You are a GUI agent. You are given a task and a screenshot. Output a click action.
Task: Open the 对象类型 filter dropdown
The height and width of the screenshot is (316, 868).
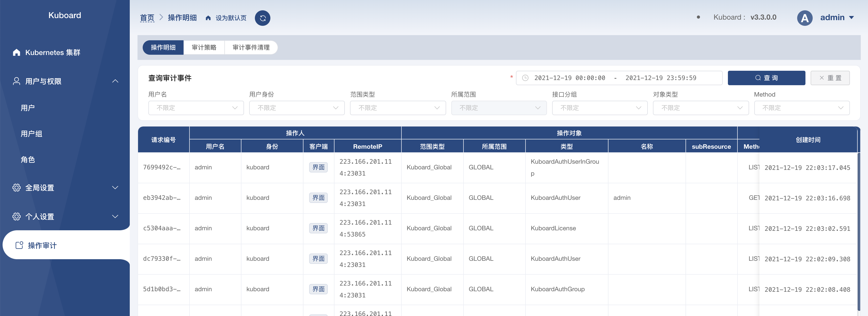tap(701, 108)
